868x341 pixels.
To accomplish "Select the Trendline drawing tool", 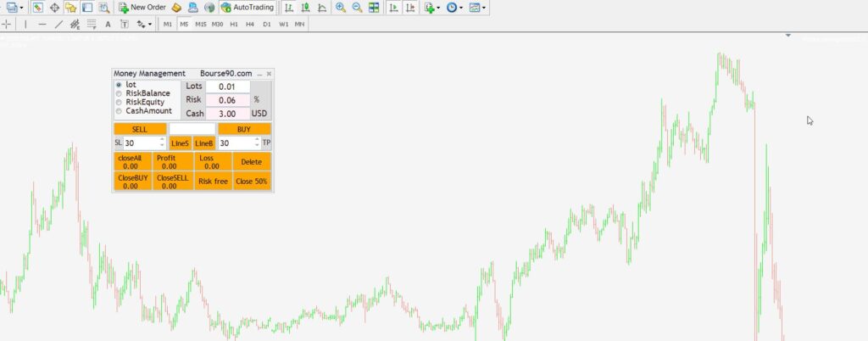I will [x=58, y=25].
